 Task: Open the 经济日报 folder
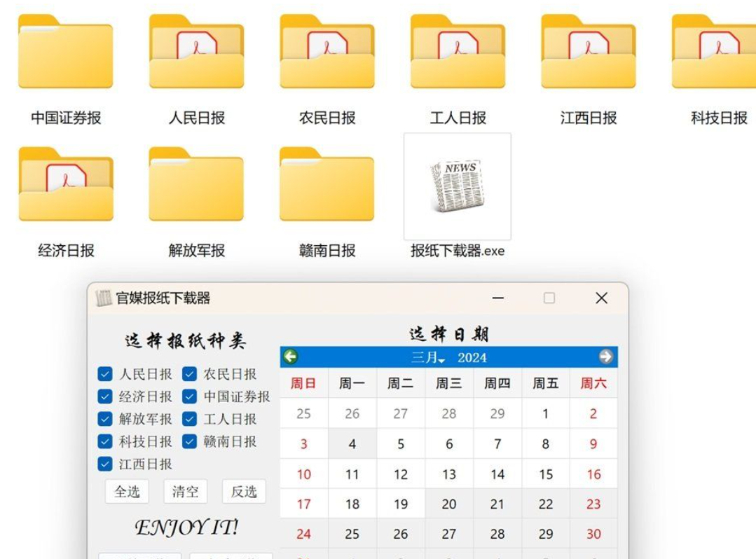[x=66, y=184]
